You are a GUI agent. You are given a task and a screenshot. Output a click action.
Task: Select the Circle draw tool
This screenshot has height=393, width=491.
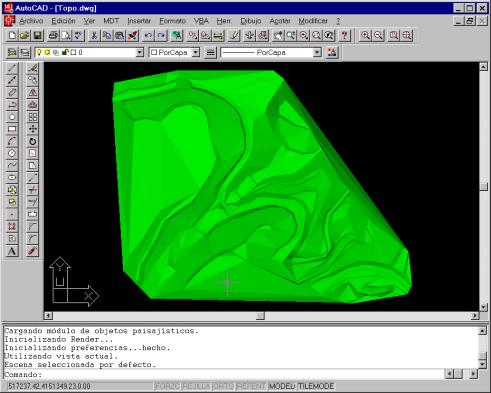coord(12,153)
